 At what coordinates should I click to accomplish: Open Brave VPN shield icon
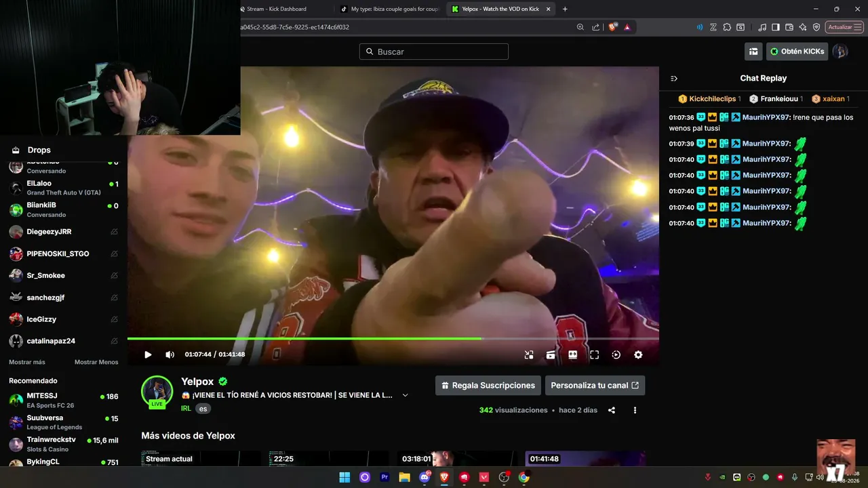tap(816, 27)
